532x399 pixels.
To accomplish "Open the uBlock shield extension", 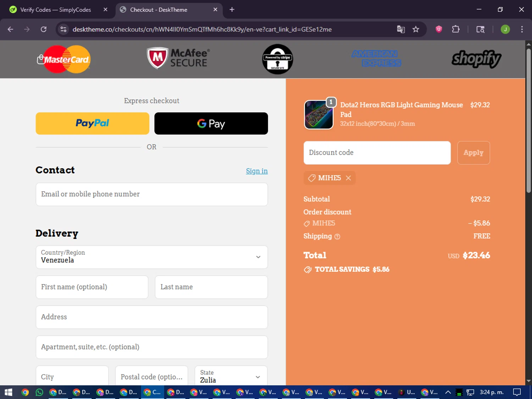I will click(439, 29).
